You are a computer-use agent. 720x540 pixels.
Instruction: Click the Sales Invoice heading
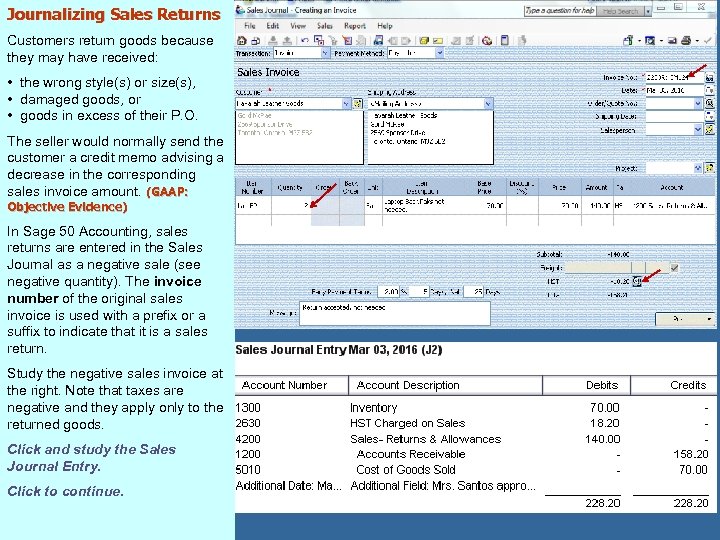point(268,72)
